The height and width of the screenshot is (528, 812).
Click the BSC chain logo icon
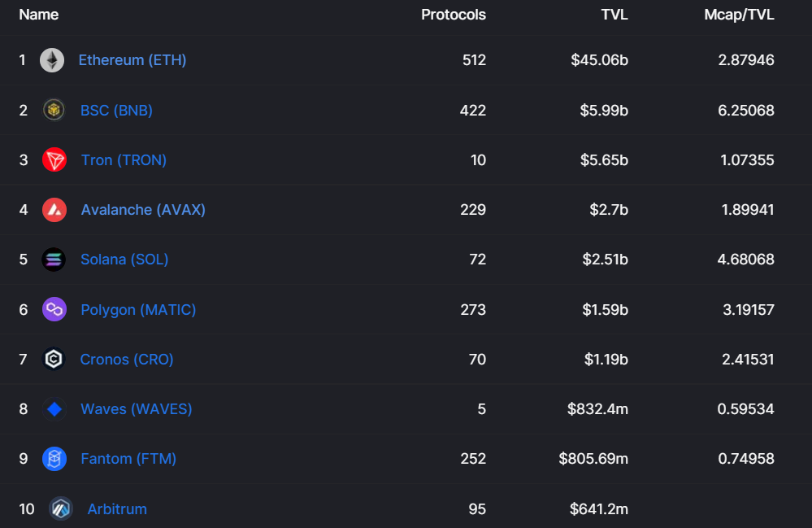54,110
